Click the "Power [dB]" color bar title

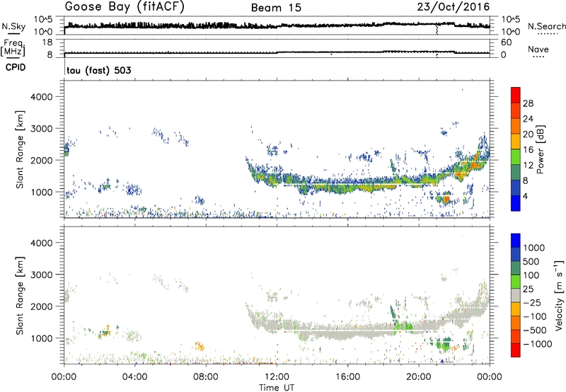(540, 149)
